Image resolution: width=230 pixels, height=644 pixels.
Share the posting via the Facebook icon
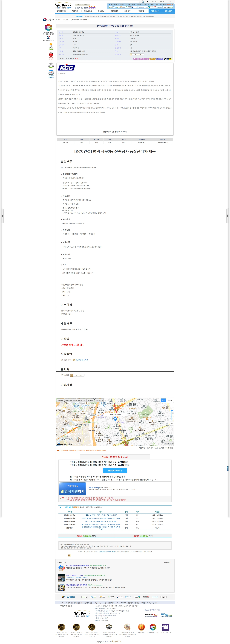click(x=168, y=59)
